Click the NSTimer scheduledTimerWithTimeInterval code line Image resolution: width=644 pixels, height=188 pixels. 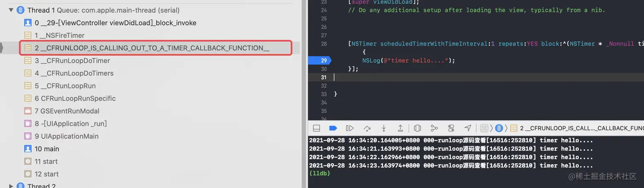496,44
